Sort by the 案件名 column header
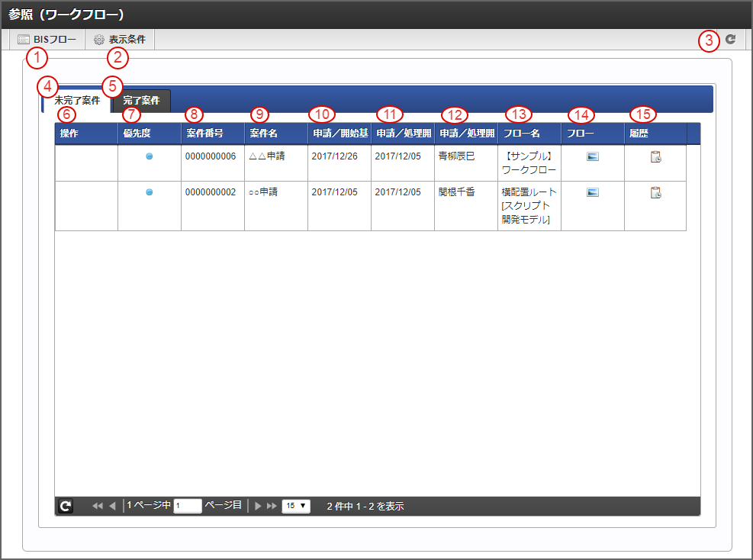 tap(276, 134)
